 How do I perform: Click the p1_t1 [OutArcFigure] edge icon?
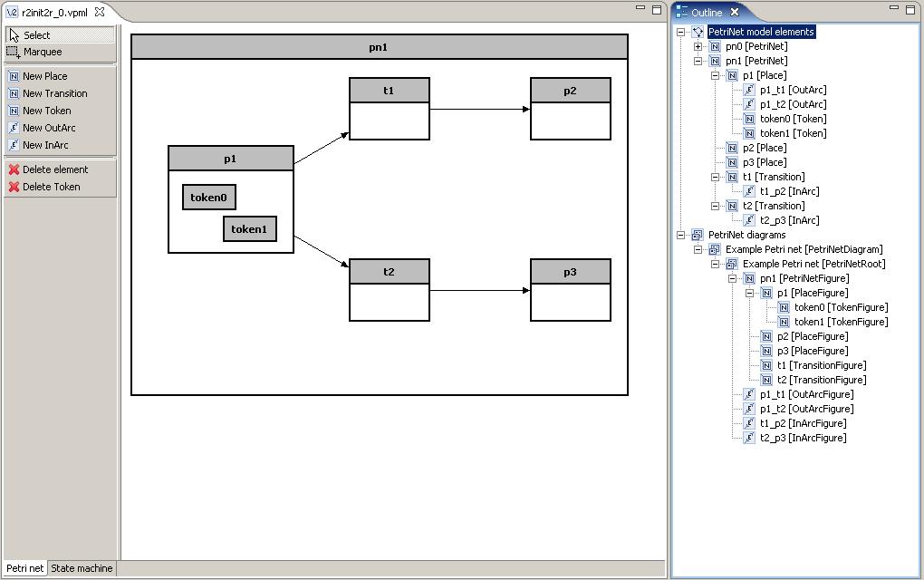click(x=749, y=394)
